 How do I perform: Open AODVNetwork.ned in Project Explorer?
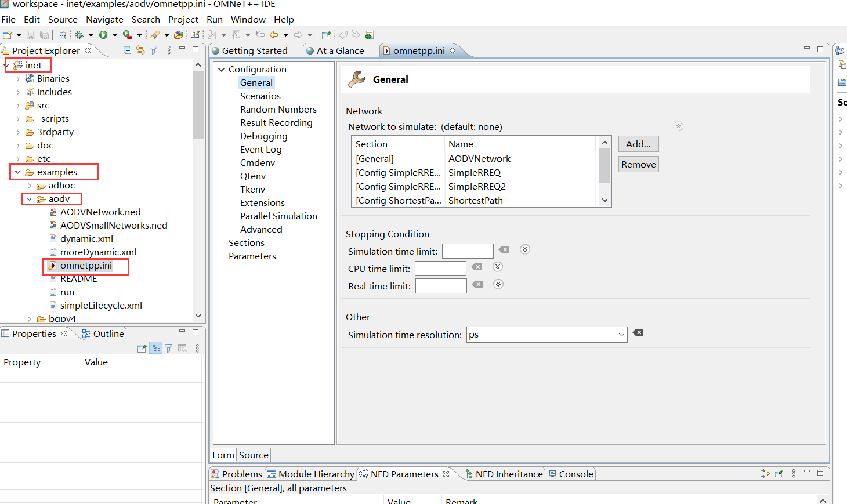click(100, 212)
